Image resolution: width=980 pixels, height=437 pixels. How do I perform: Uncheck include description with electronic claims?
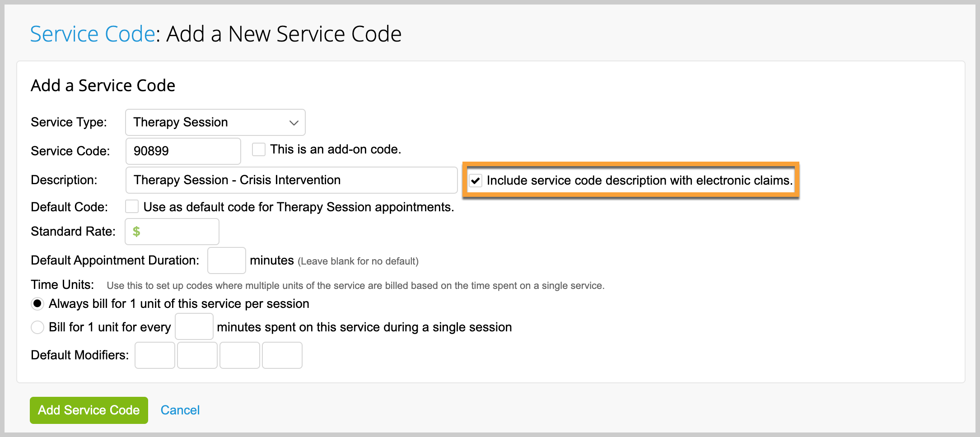[x=476, y=181]
